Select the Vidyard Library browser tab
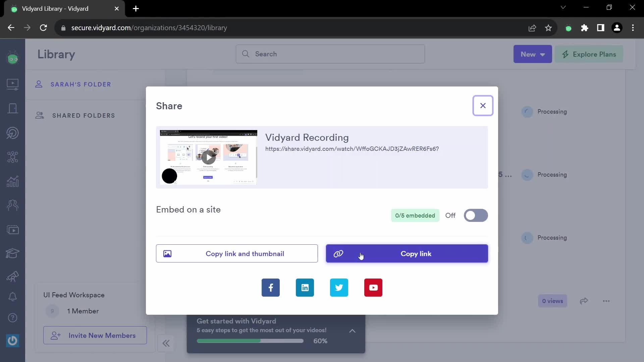This screenshot has width=644, height=362. coord(64,9)
